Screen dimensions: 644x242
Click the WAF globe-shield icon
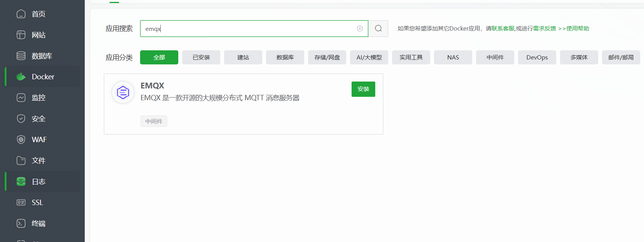point(21,140)
